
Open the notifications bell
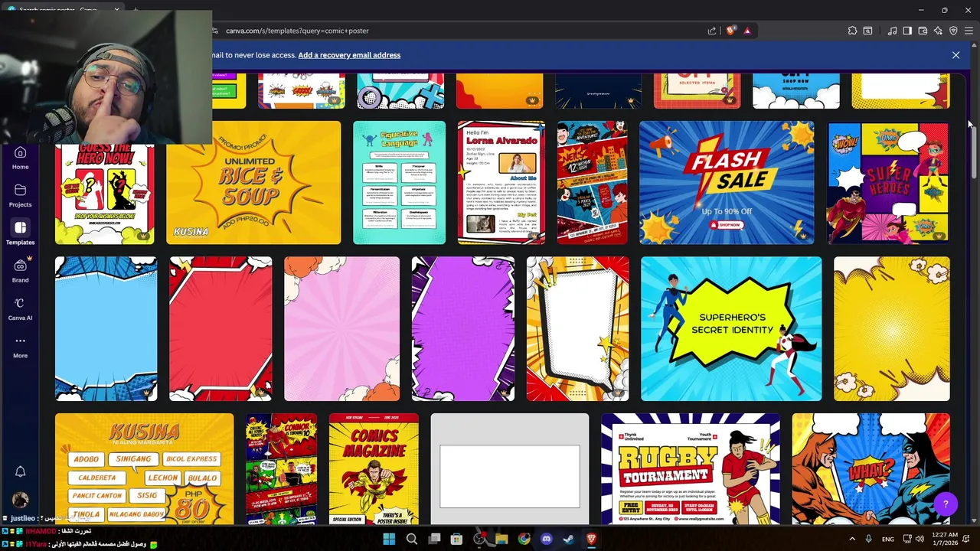click(20, 471)
